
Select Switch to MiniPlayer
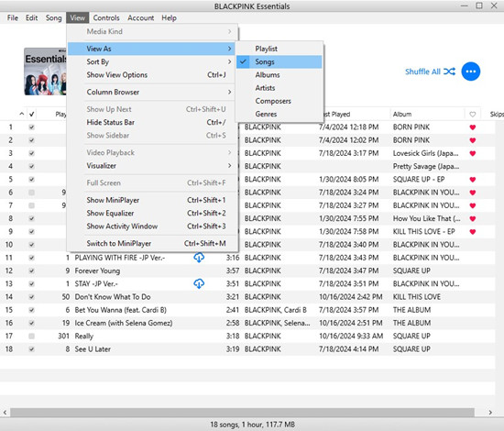click(152, 244)
